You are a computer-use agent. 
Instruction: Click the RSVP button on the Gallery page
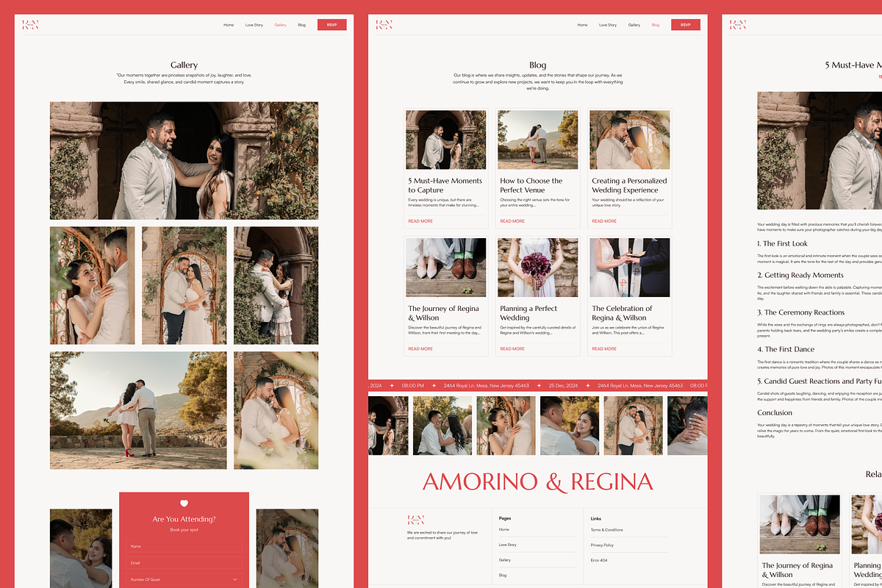click(x=331, y=25)
